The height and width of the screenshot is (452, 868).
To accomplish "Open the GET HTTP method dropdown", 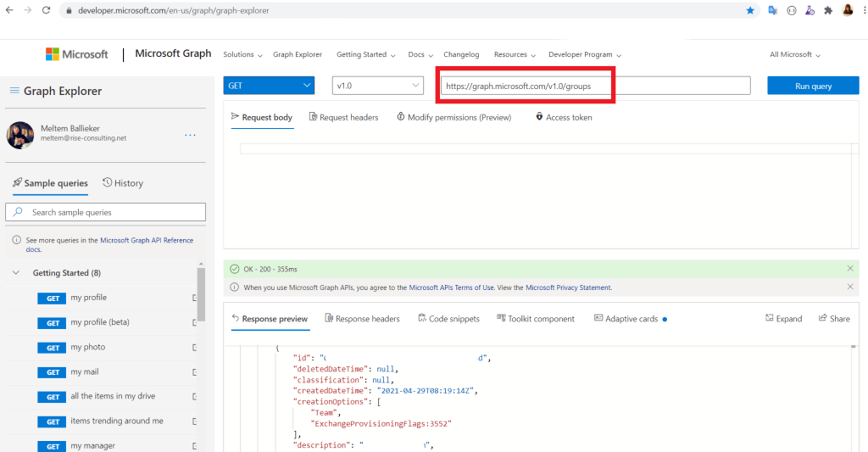I will (269, 86).
